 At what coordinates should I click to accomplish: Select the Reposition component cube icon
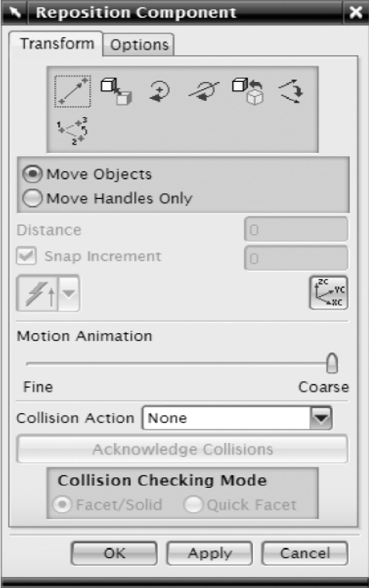click(x=248, y=91)
